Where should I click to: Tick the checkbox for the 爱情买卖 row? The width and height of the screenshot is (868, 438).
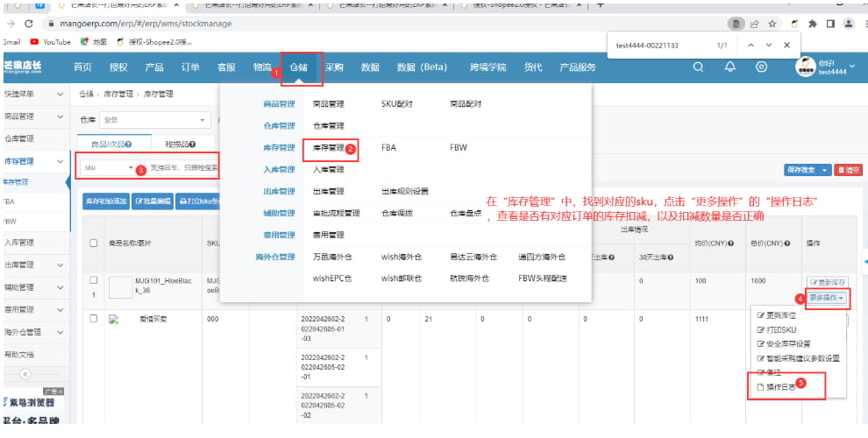click(x=94, y=319)
